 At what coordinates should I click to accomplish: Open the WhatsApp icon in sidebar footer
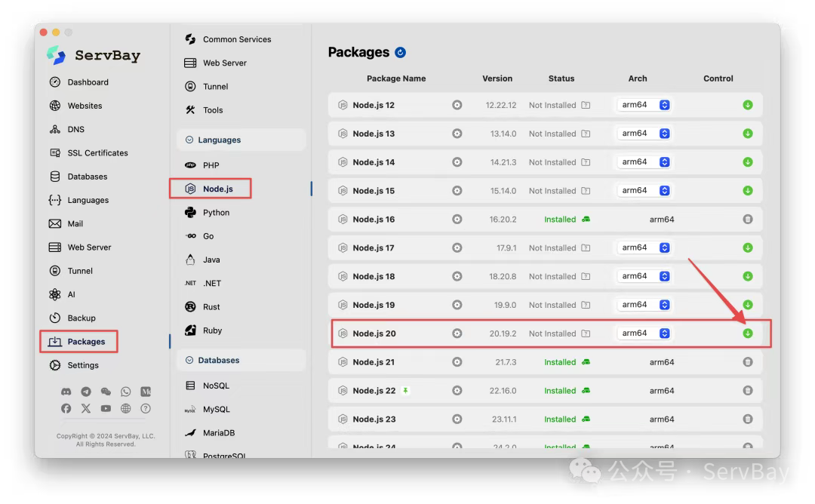click(x=126, y=392)
